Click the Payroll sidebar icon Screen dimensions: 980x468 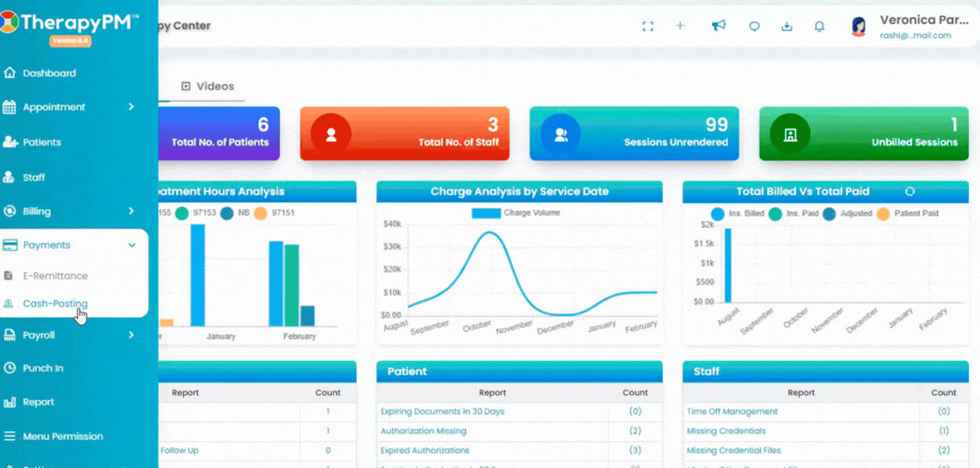[x=9, y=335]
